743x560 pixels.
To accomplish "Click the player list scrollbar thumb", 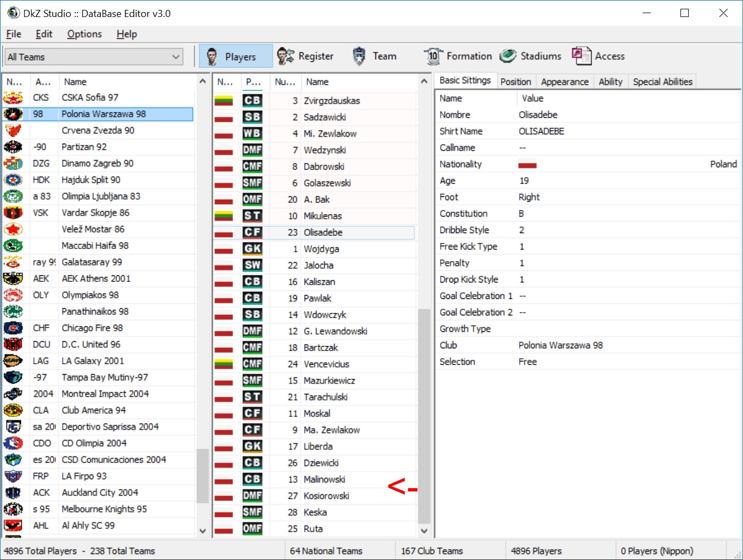I will pyautogui.click(x=424, y=416).
